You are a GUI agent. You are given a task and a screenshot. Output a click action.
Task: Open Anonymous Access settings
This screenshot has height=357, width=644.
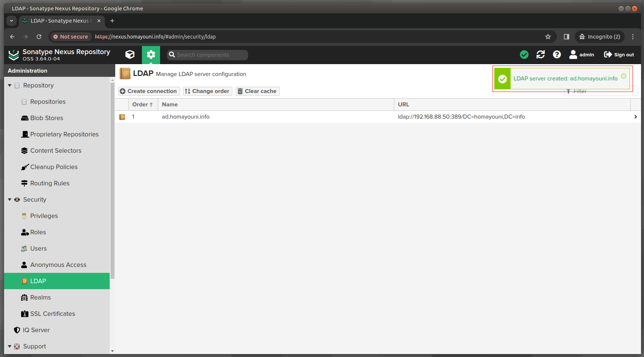coord(58,265)
